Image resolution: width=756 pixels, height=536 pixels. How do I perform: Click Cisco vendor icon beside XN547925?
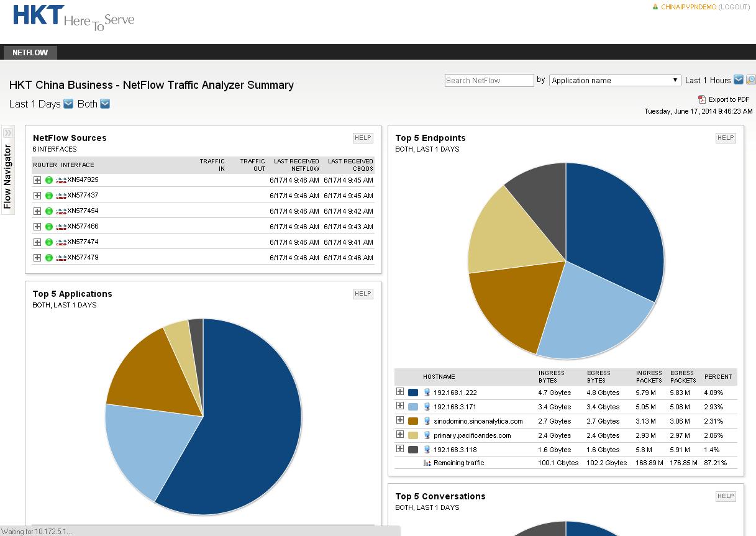[61, 180]
